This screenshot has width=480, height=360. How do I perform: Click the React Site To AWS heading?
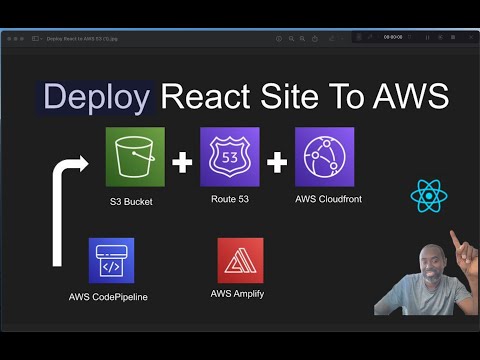click(x=305, y=96)
